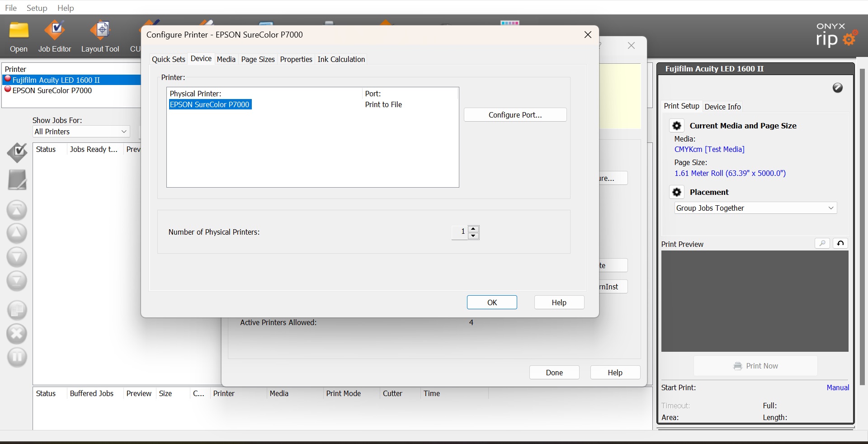The width and height of the screenshot is (868, 444).
Task: Click the Print Preview gray area
Action: coord(755,301)
